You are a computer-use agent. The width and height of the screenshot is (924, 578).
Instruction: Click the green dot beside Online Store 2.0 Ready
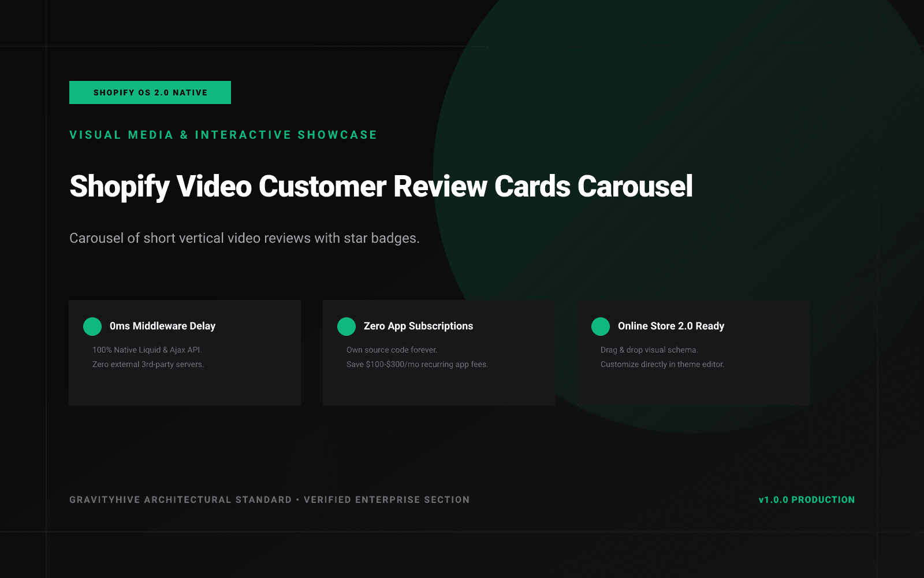click(x=601, y=327)
